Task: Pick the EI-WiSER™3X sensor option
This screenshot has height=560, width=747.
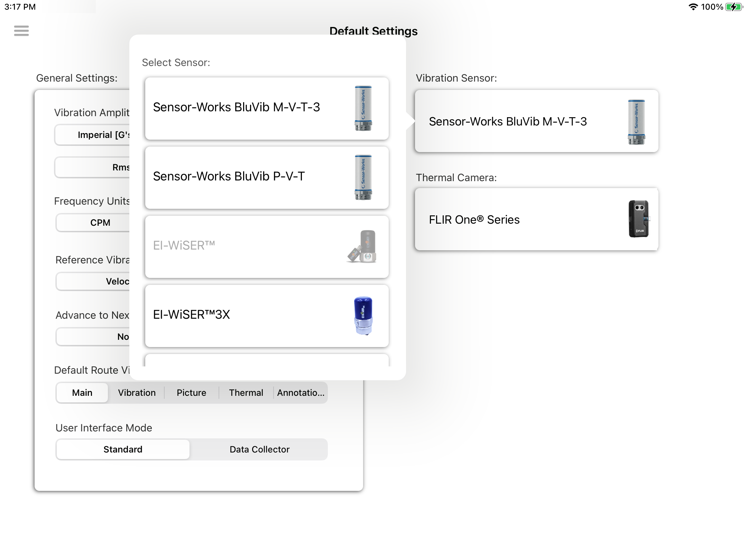Action: click(267, 316)
